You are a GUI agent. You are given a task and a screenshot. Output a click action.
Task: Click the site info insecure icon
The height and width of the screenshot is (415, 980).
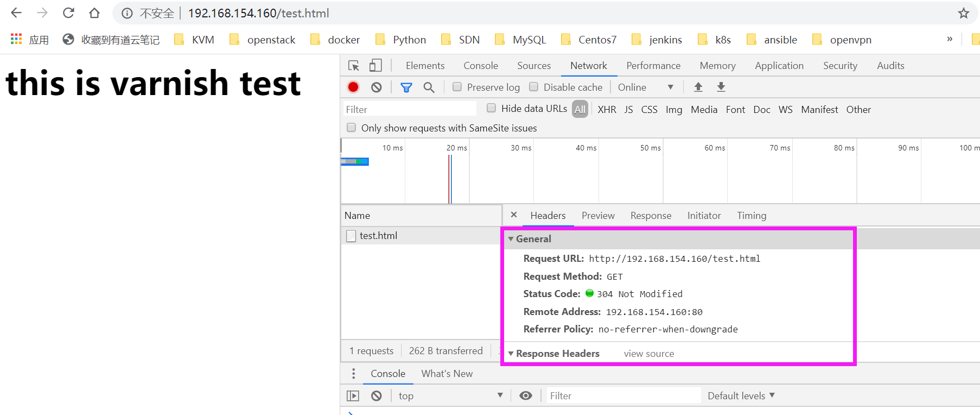[127, 14]
